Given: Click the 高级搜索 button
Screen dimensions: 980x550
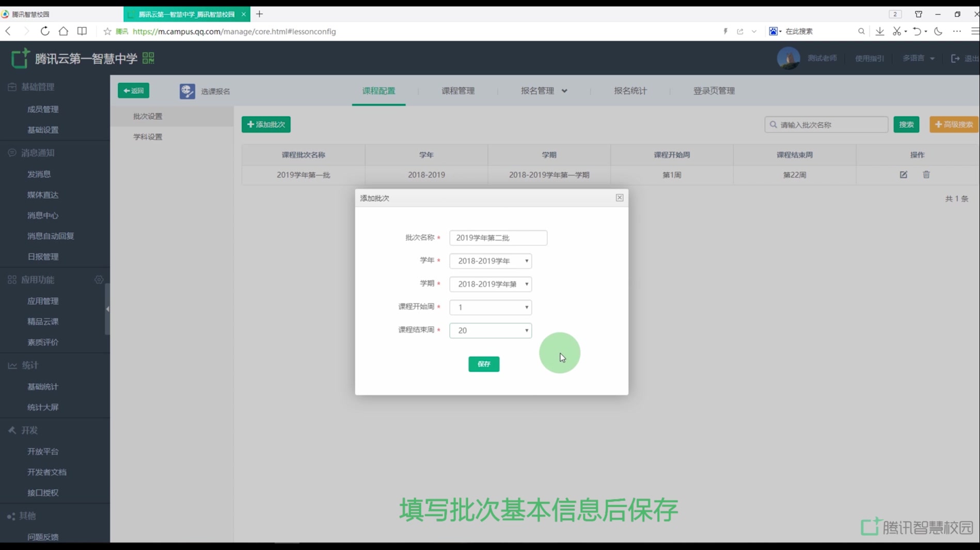Looking at the screenshot, I should [954, 124].
